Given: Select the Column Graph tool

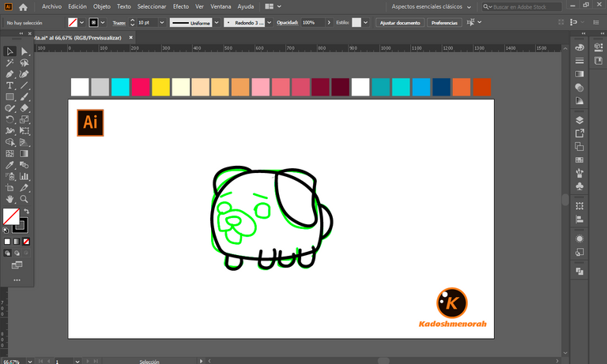Looking at the screenshot, I should (24, 176).
